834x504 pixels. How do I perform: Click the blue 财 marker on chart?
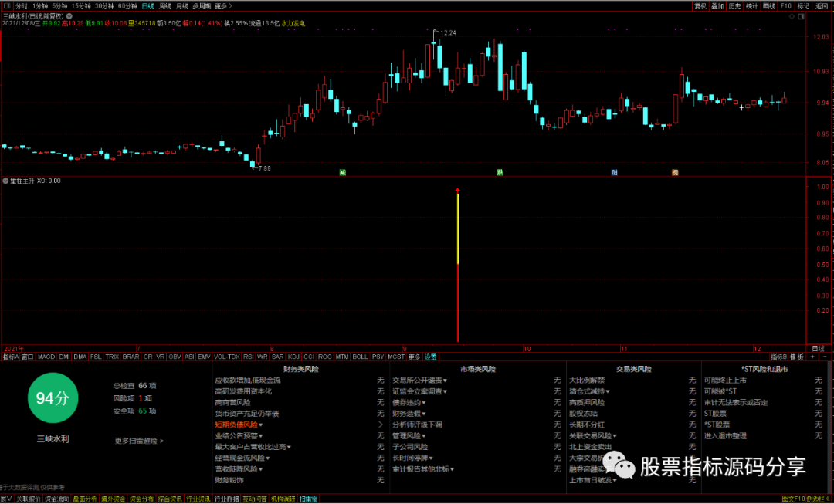pos(615,172)
